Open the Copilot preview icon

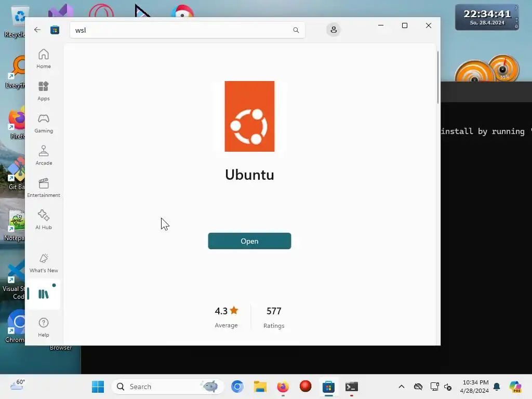tap(515, 387)
